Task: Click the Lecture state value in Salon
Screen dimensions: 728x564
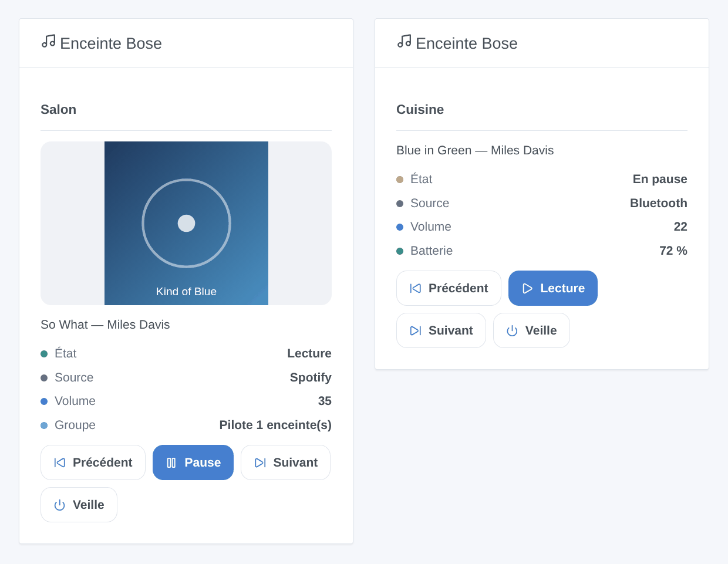Action: point(309,353)
